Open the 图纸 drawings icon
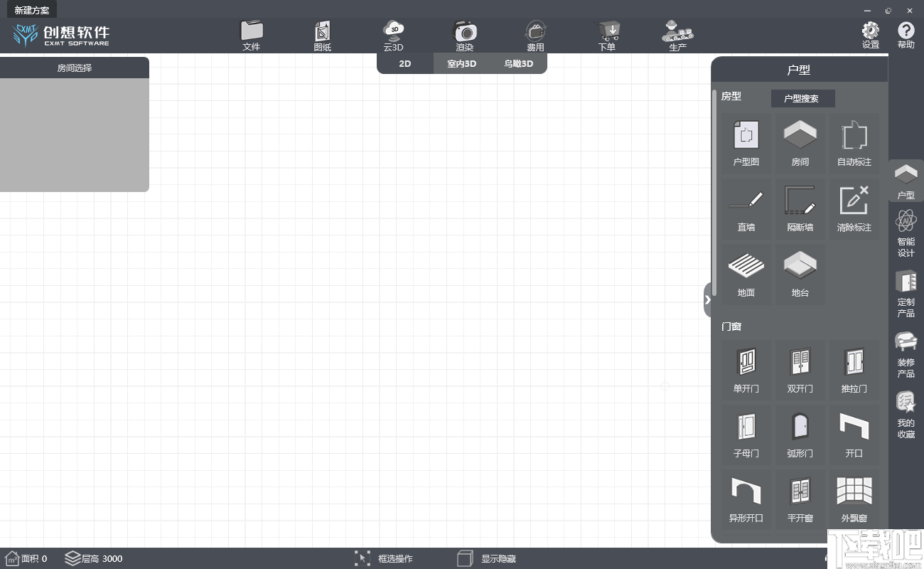 (x=323, y=36)
